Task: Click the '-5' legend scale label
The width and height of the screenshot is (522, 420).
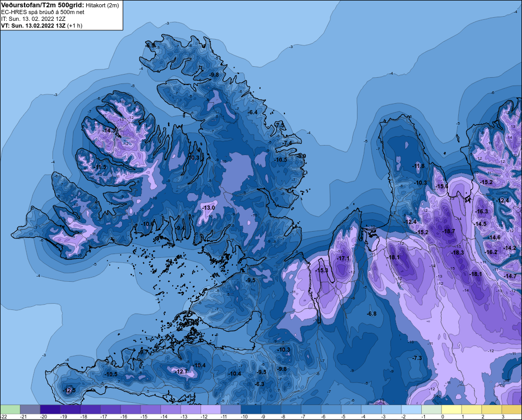Action: point(343,417)
